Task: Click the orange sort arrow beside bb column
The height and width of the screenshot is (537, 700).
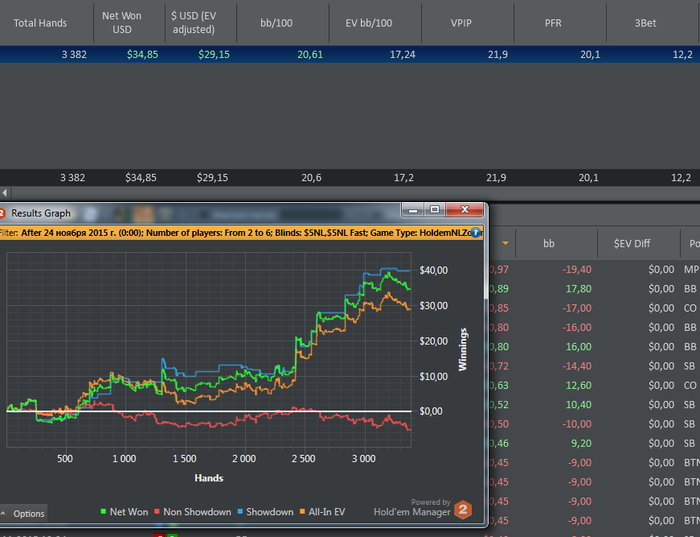Action: click(x=505, y=243)
